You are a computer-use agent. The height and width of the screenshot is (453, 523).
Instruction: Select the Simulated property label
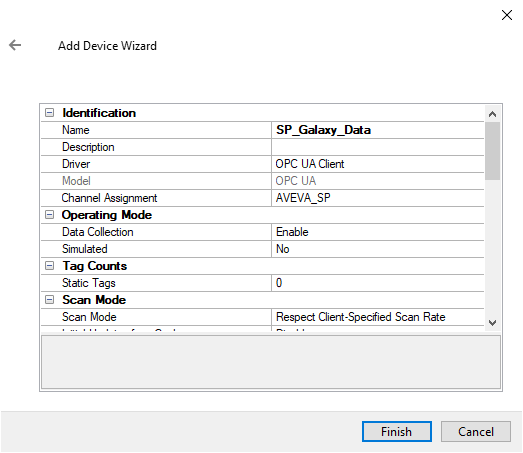[85, 249]
